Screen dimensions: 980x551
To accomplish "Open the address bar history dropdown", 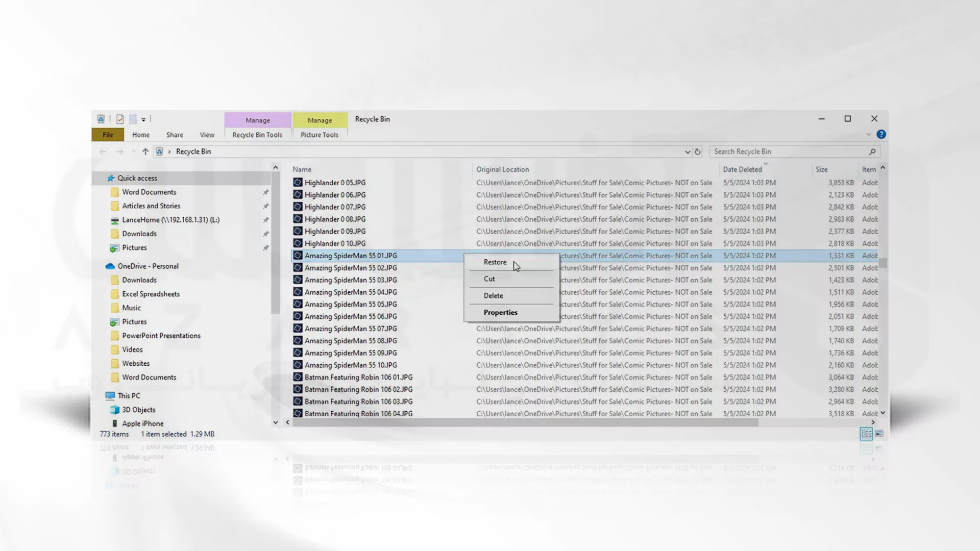I will coord(687,152).
